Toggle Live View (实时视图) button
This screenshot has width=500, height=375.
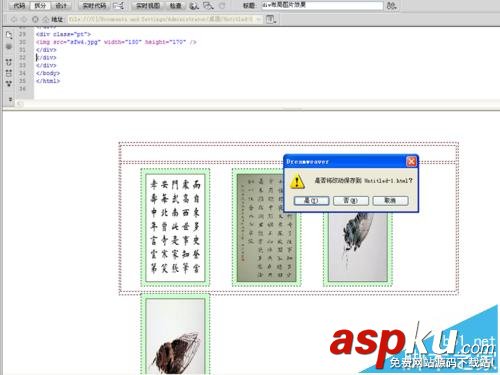pyautogui.click(x=148, y=6)
